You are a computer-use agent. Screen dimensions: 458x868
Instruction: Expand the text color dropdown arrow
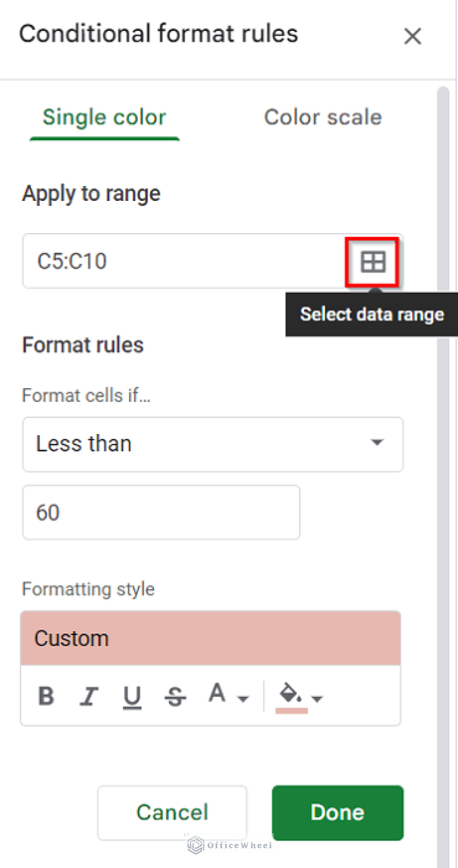click(243, 698)
